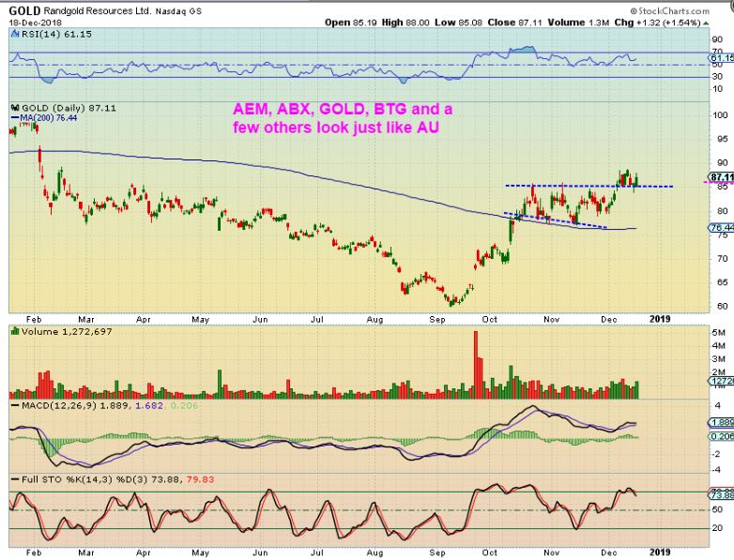734x560 pixels.
Task: Click the Volume 1,272,697 panel label
Action: 67,332
